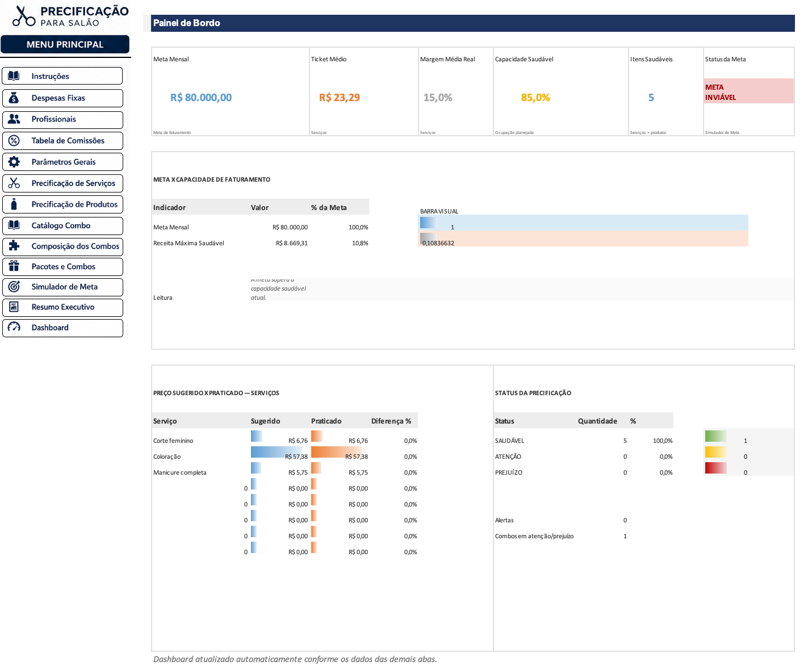Screen dimensions: 812x670
Task: Navigate to Composição dos Combos
Action: (62, 246)
